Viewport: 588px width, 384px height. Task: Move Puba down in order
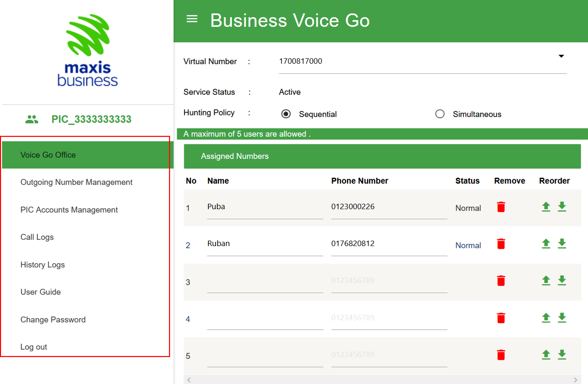click(562, 207)
